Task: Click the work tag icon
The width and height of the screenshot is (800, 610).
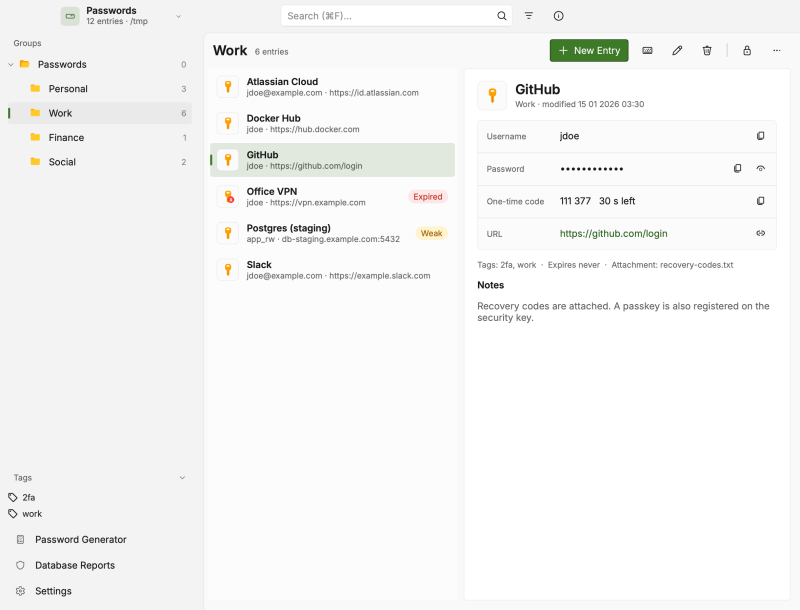Action: coord(13,514)
